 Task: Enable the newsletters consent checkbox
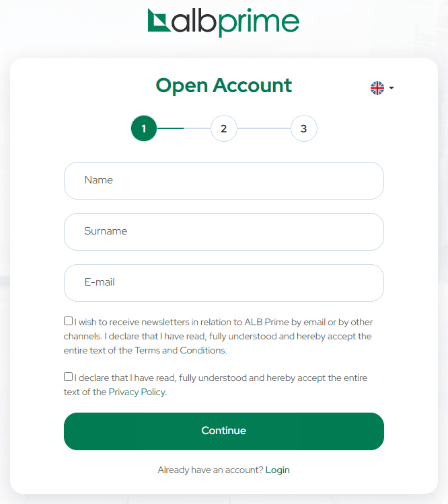tap(68, 321)
